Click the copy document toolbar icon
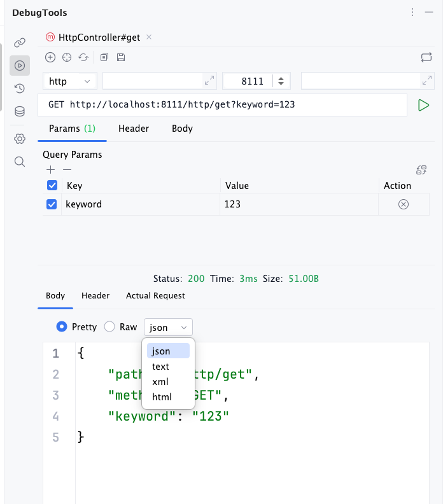443x504 pixels. tap(104, 57)
